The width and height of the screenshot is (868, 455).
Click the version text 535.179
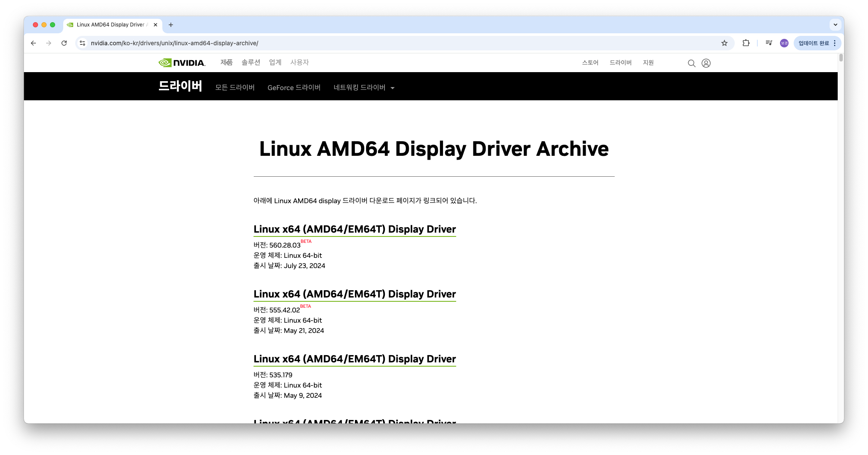click(281, 375)
